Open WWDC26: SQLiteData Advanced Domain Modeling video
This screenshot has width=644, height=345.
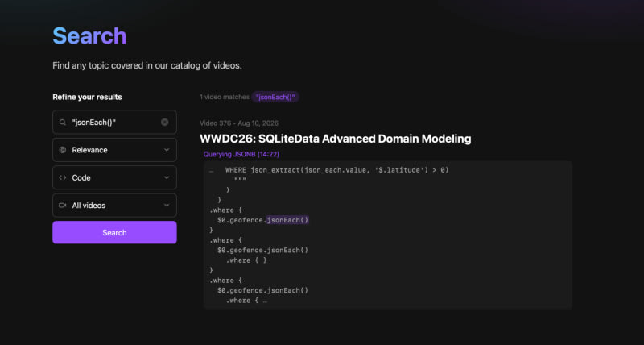pos(335,139)
